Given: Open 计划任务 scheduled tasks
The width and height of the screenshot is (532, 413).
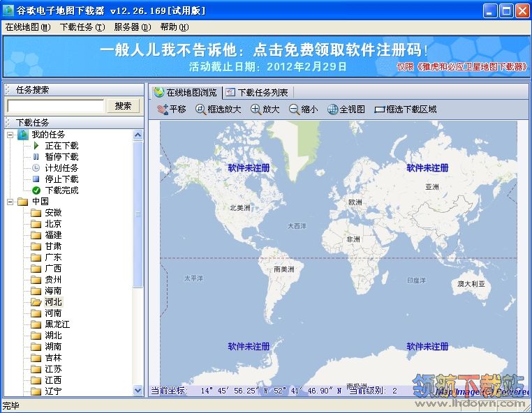Looking at the screenshot, I should click(x=61, y=168).
